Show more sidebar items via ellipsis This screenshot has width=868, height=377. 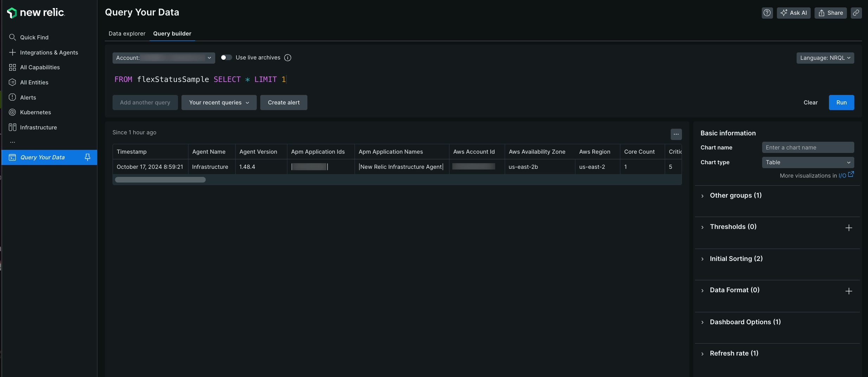coord(13,142)
